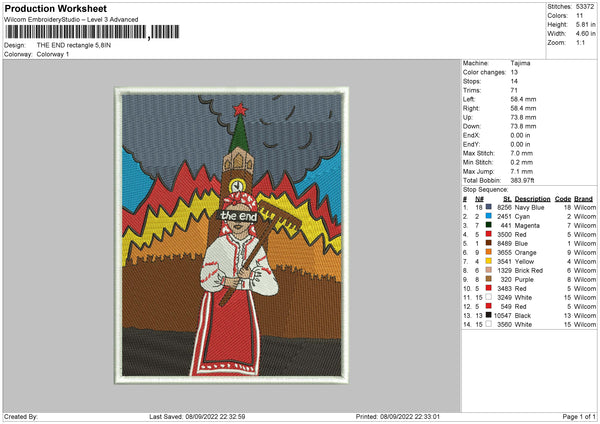Click the Brand column header
Screen dimensions: 600x424
coord(584,198)
